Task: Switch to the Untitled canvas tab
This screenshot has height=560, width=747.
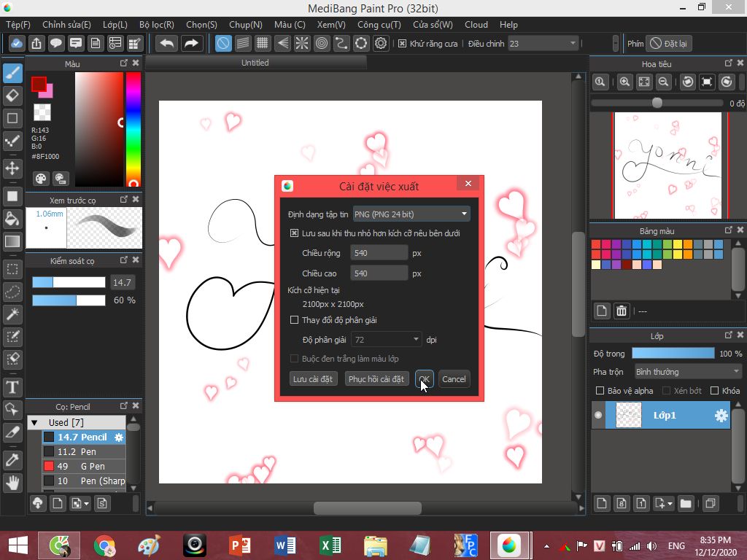Action: click(255, 63)
